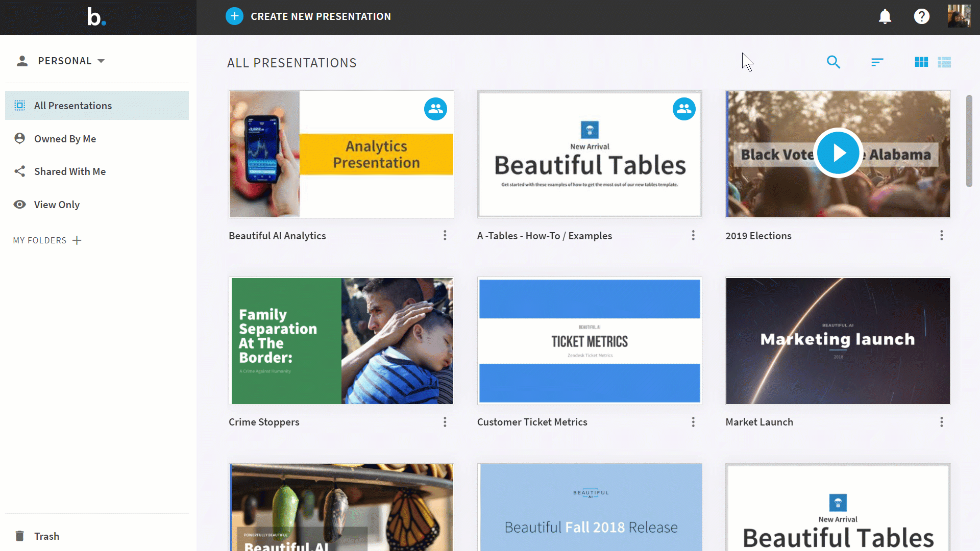The width and height of the screenshot is (980, 551).
Task: Click the 2019 Elections title
Action: click(758, 236)
